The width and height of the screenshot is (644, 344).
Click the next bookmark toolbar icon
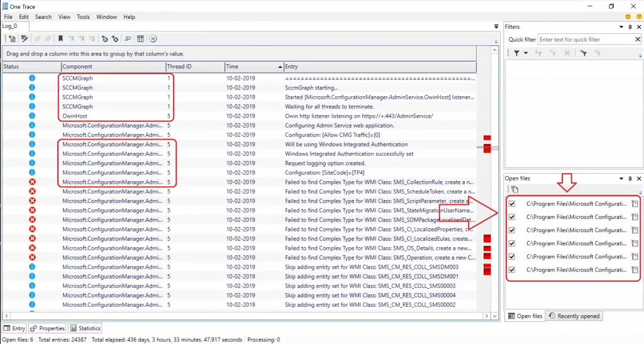[x=82, y=38]
